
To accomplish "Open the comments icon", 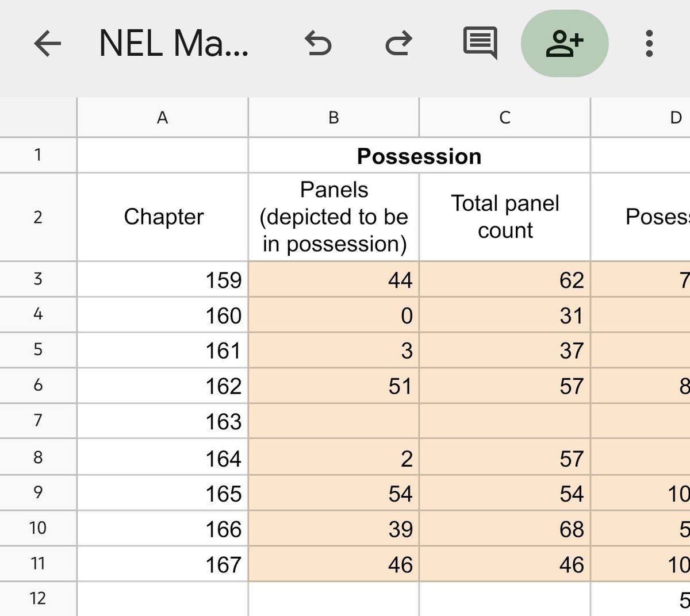I will [480, 43].
